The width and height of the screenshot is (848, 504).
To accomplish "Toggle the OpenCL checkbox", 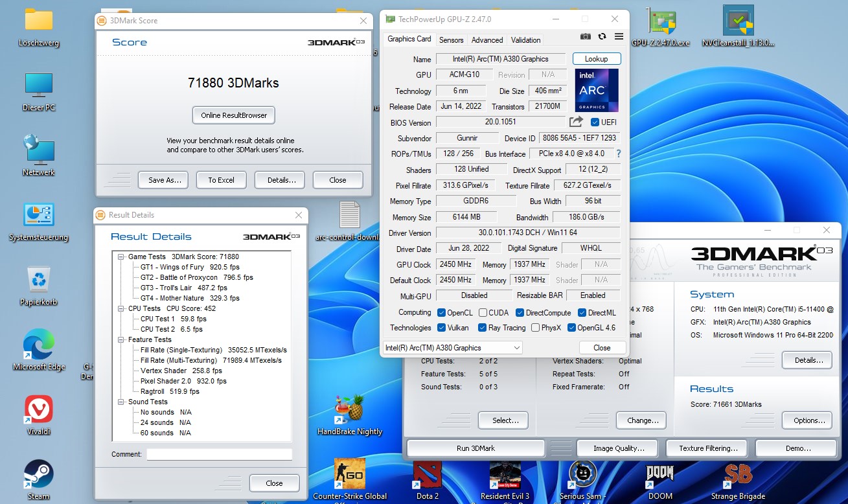I will (x=442, y=313).
